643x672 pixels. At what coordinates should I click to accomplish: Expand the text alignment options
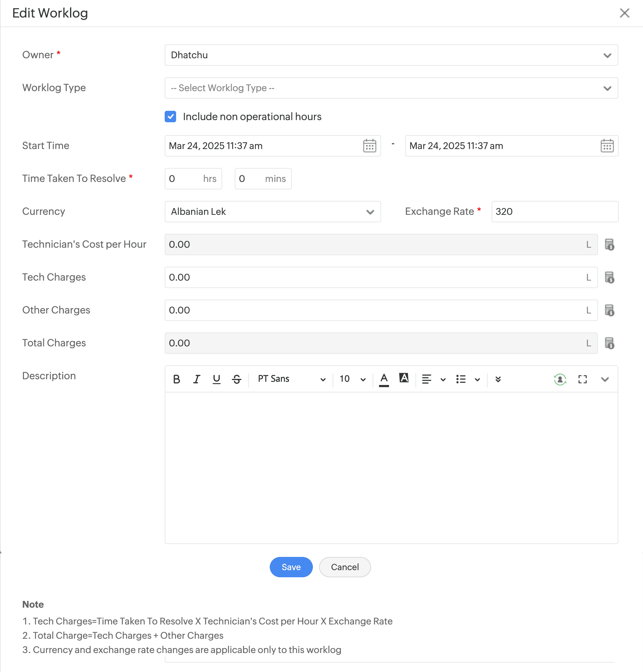pos(443,379)
